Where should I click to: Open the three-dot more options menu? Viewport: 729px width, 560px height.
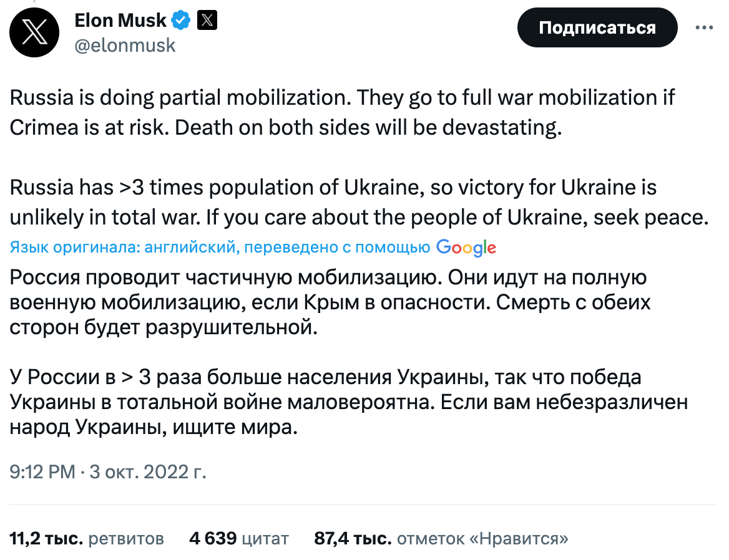coord(705,27)
